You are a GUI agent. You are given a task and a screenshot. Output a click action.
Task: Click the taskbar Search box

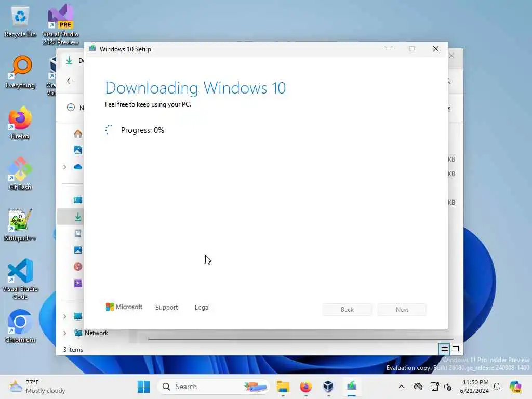pos(213,387)
